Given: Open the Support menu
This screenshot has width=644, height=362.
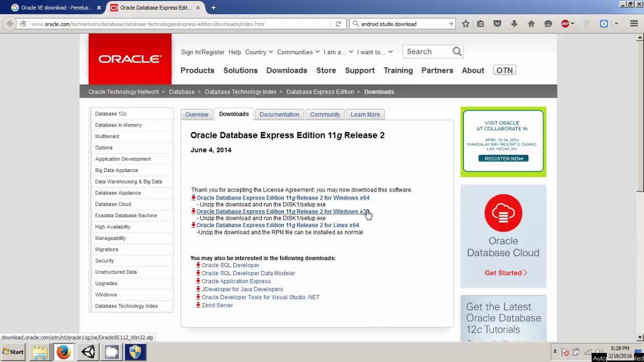Looking at the screenshot, I should click(x=360, y=70).
